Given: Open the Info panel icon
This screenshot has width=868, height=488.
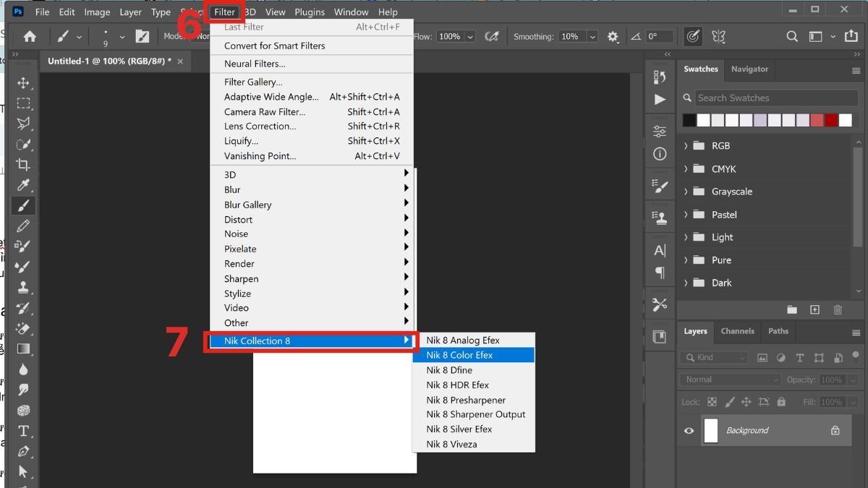Looking at the screenshot, I should (x=660, y=154).
